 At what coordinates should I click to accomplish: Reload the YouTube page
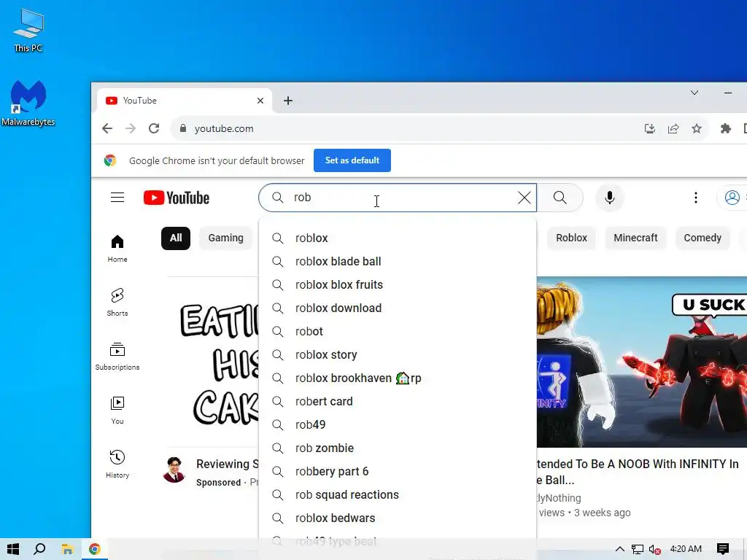click(x=154, y=128)
